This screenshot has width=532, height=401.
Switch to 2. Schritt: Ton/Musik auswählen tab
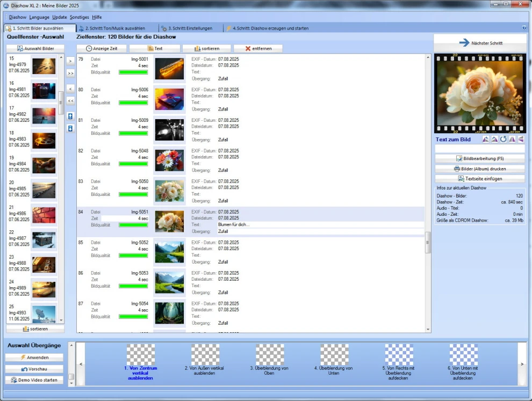pyautogui.click(x=112, y=28)
